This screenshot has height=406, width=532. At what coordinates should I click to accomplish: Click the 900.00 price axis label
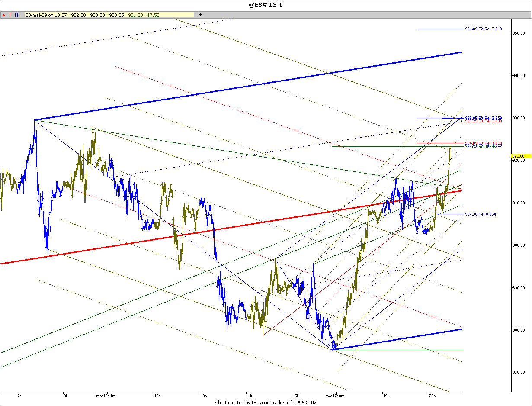tap(519, 245)
